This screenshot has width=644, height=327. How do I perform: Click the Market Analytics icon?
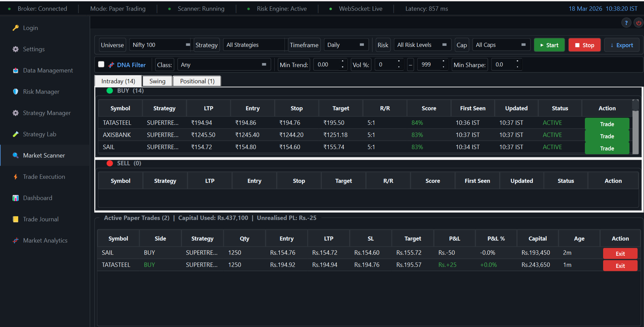(16, 240)
